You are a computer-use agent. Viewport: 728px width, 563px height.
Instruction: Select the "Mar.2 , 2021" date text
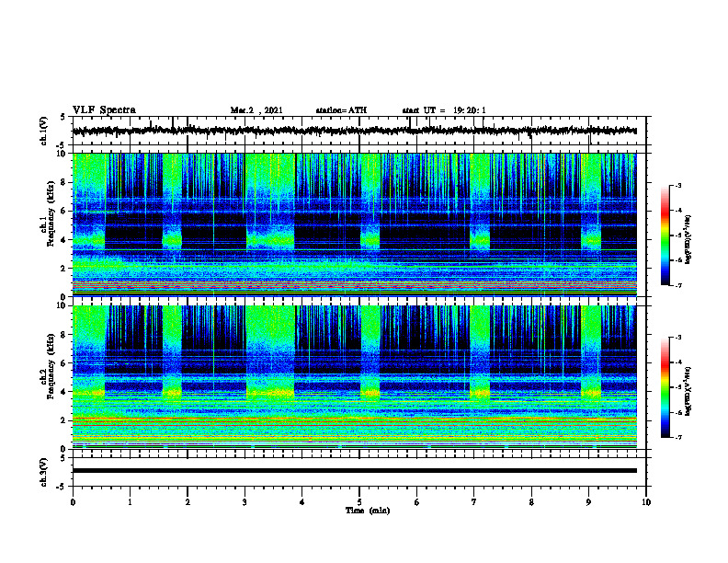pyautogui.click(x=256, y=110)
